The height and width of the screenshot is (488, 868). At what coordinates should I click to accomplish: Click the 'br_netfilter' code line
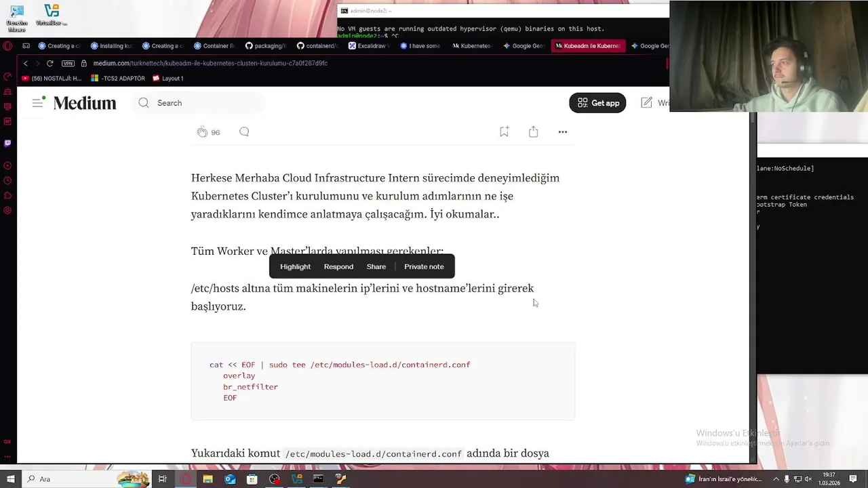[x=250, y=386]
